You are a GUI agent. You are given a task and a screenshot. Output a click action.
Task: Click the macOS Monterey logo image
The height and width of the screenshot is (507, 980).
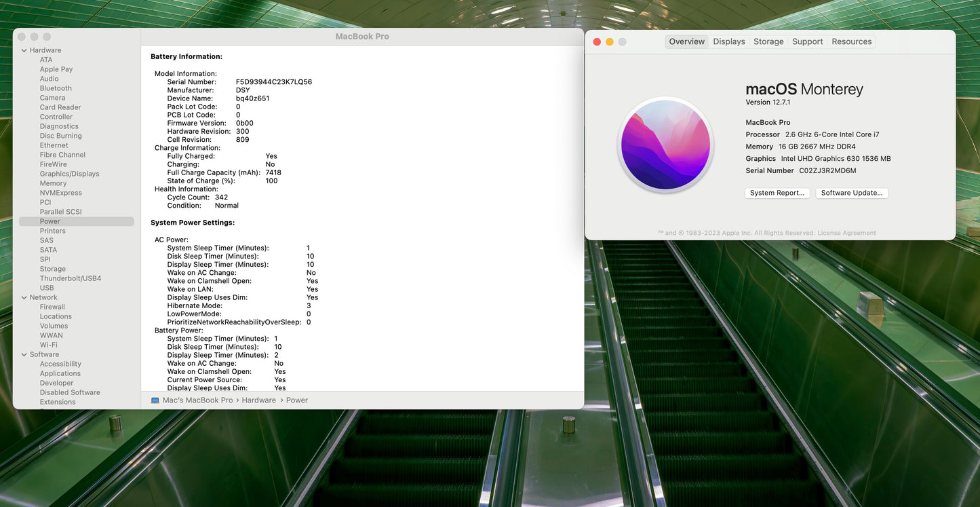(x=665, y=145)
